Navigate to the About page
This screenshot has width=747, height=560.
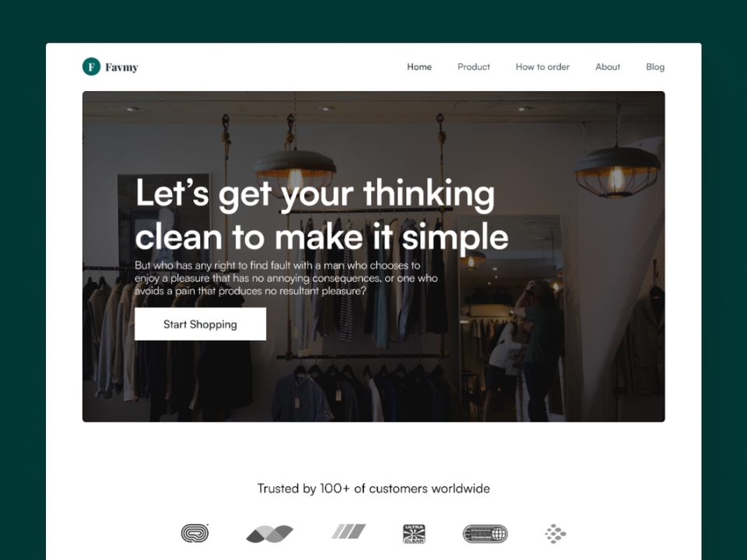608,67
